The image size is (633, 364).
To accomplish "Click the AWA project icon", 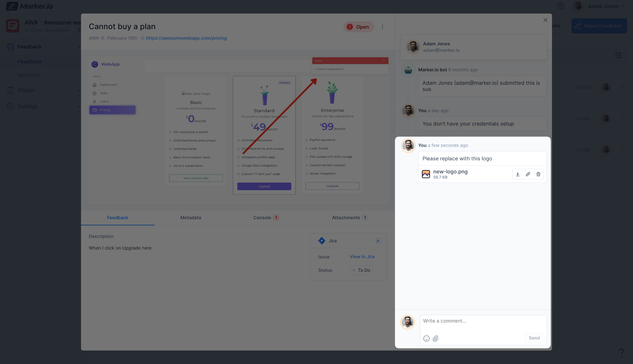I will point(12,26).
